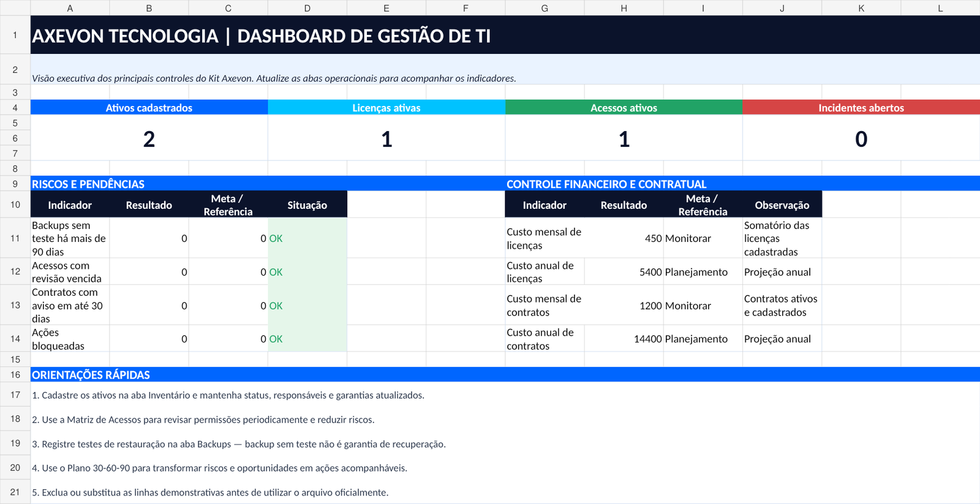980x504 pixels.
Task: Select column L header
Action: [x=940, y=8]
